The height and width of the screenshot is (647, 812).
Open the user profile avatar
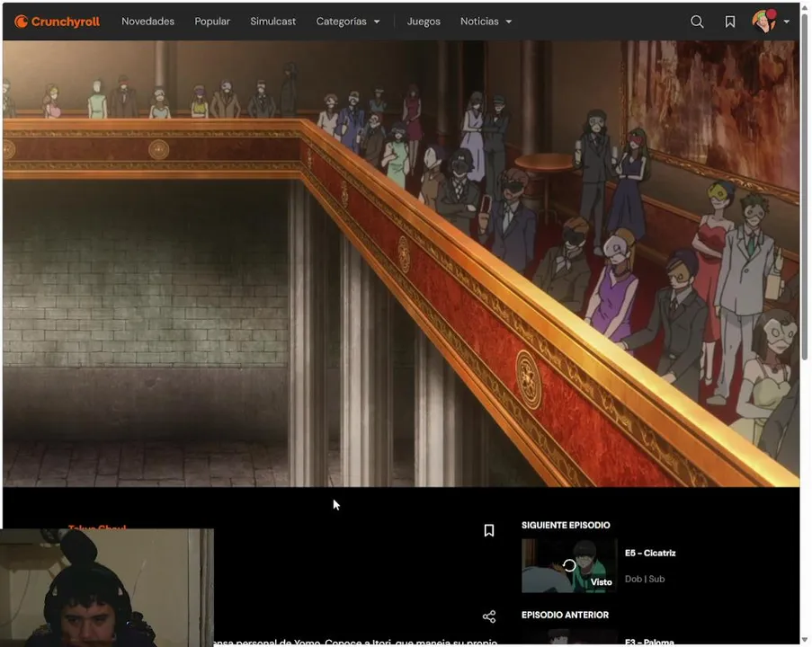[x=764, y=22]
